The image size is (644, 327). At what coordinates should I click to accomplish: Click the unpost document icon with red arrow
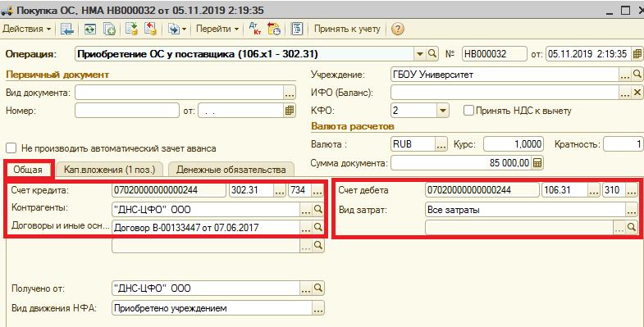151,30
